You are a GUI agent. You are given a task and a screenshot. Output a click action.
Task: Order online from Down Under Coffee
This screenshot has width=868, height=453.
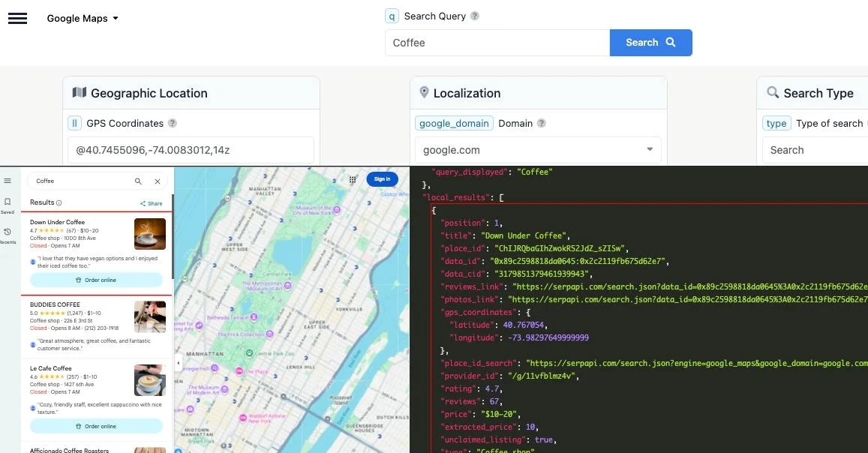tap(96, 280)
